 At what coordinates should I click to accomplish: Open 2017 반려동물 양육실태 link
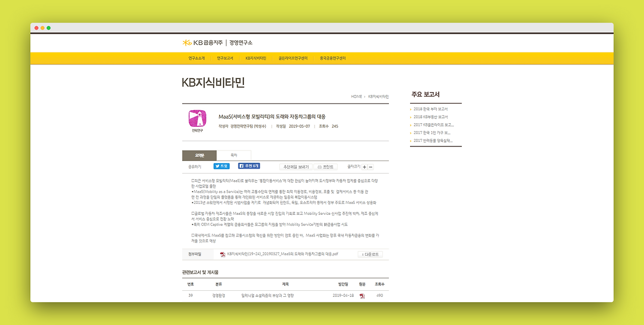pos(433,141)
